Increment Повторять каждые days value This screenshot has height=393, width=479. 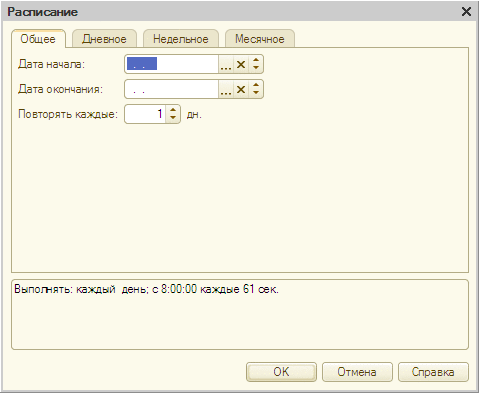click(x=173, y=110)
